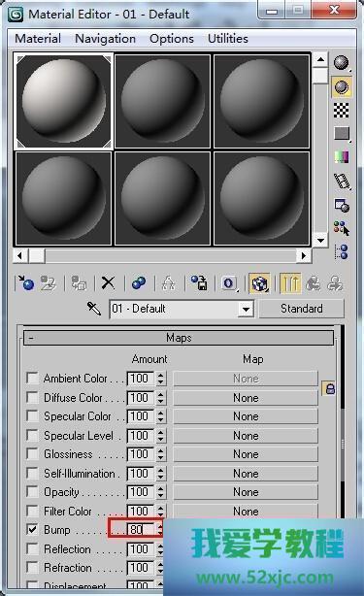Open the material editor Options icon

click(342, 205)
